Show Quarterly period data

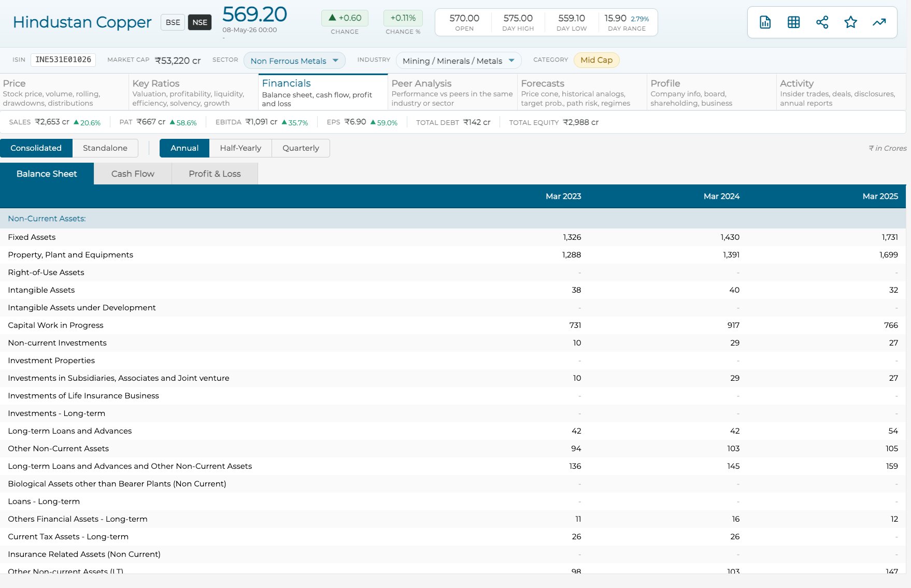coord(301,148)
